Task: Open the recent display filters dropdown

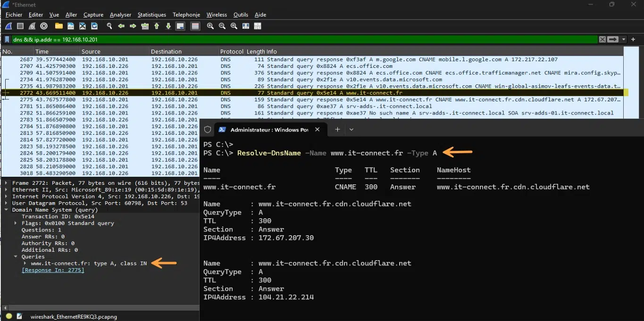Action: [624, 40]
